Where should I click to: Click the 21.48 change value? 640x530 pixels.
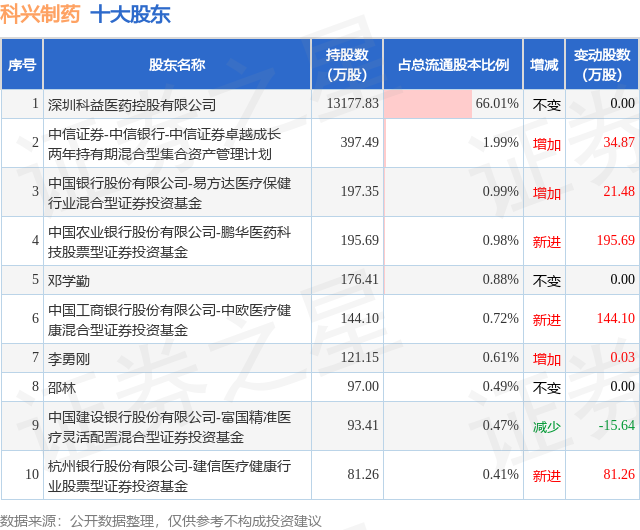619,192
